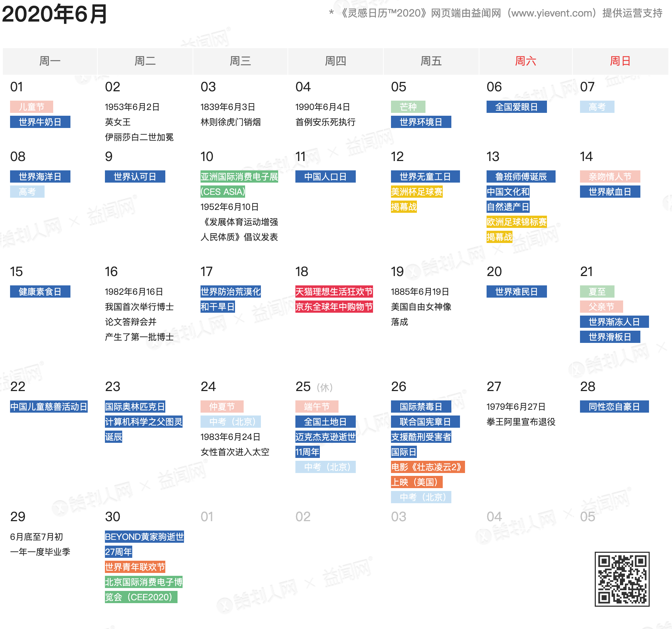The height and width of the screenshot is (629, 672).
Task: Select the 天猫理想生活狂欢节 red badge
Action: pyautogui.click(x=334, y=291)
